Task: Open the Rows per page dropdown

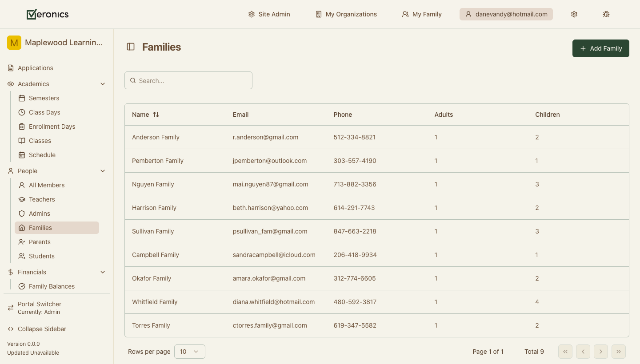Action: (x=190, y=352)
